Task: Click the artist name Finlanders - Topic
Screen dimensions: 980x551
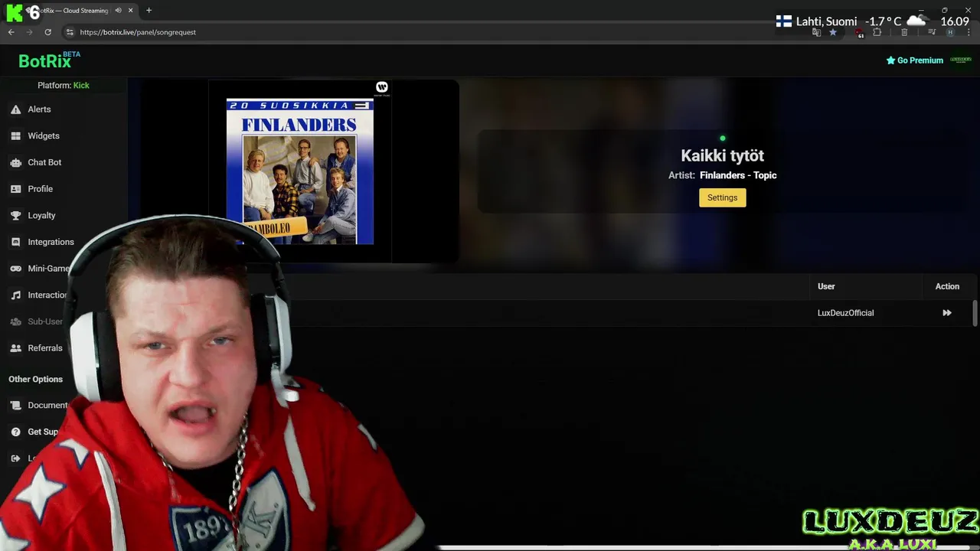Action: 738,175
